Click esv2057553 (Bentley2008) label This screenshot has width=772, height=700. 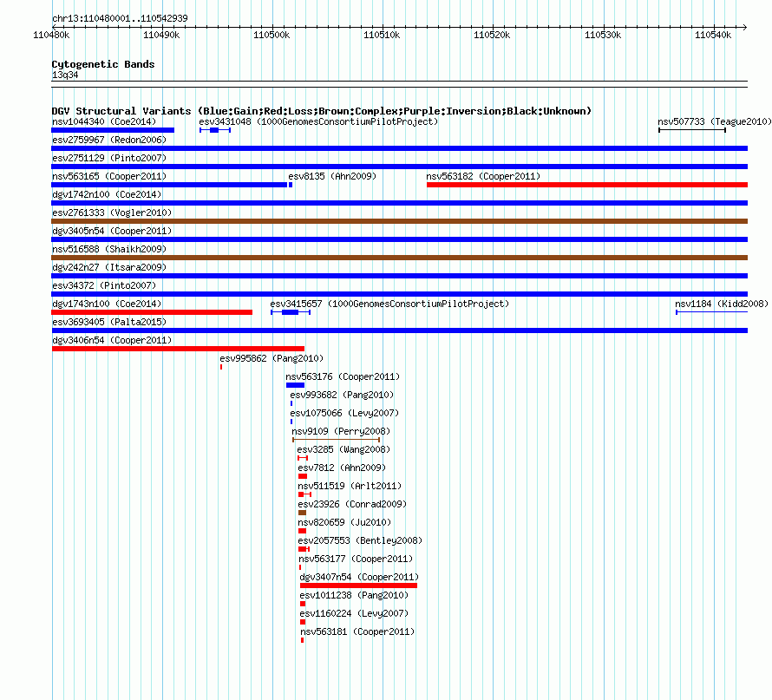[x=360, y=540]
